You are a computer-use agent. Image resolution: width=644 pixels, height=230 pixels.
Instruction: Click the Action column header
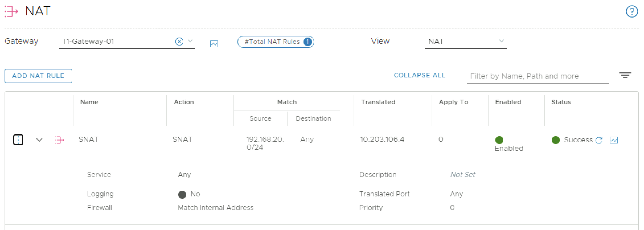pos(184,102)
